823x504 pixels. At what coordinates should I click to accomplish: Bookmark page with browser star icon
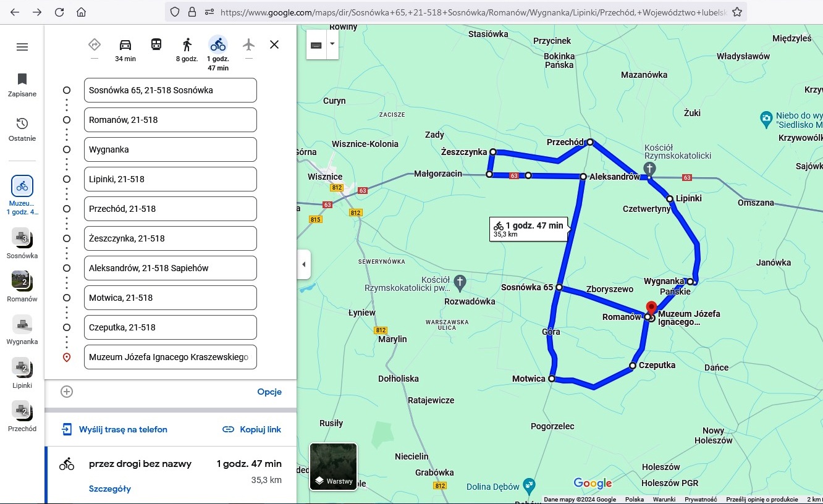pos(736,12)
